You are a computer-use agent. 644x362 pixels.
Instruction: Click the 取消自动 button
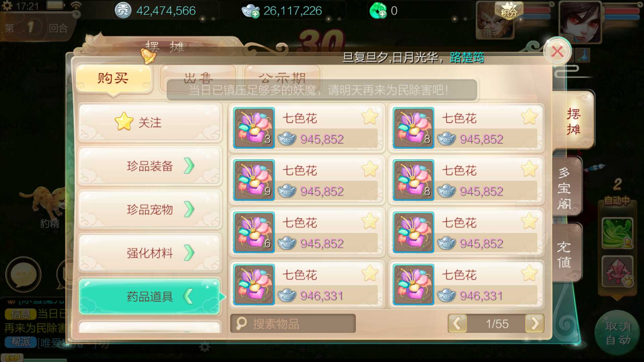tap(618, 333)
